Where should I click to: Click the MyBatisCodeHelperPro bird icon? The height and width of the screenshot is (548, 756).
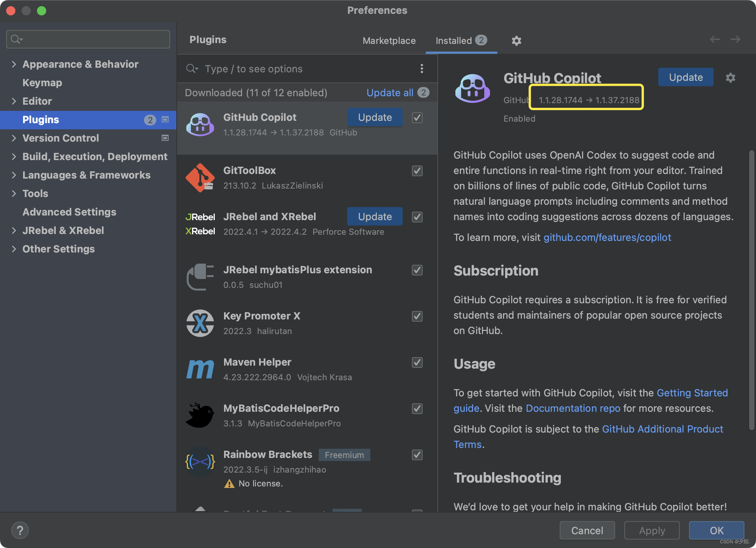(x=200, y=416)
